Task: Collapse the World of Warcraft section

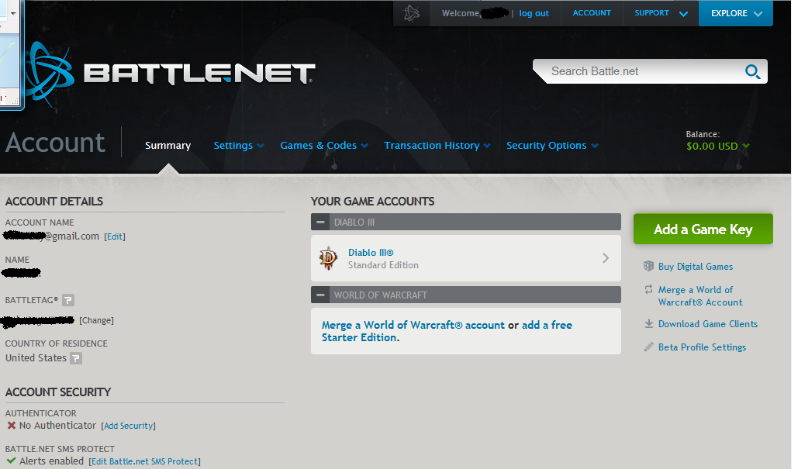Action: pyautogui.click(x=320, y=295)
